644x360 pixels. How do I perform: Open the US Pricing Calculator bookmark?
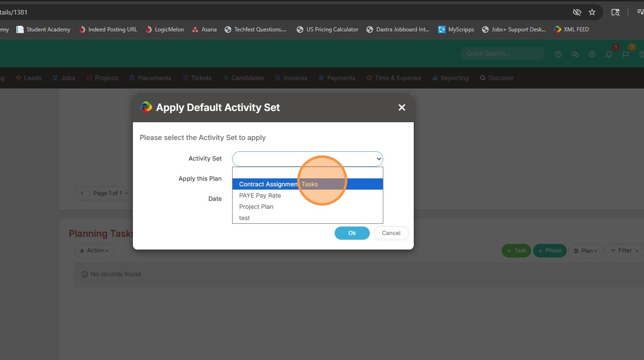[x=328, y=29]
